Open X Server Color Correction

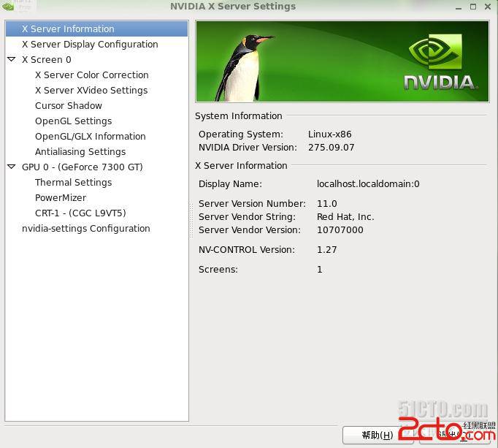(x=92, y=75)
